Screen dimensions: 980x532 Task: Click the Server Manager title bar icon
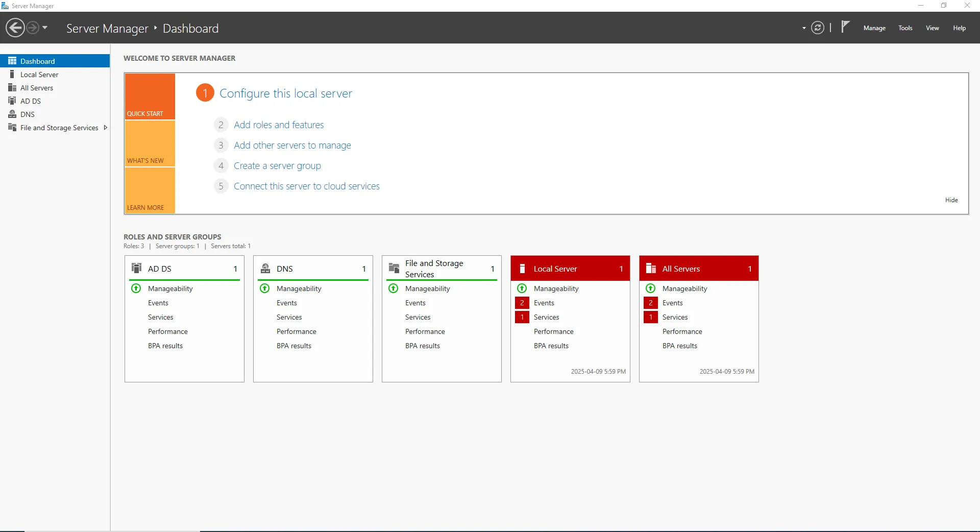click(5, 6)
